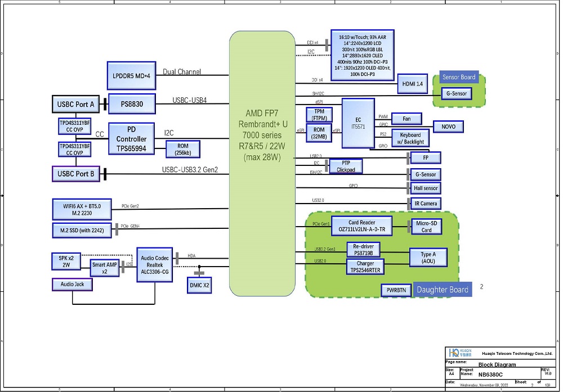
Task: Select the Fan block
Action: click(406, 119)
